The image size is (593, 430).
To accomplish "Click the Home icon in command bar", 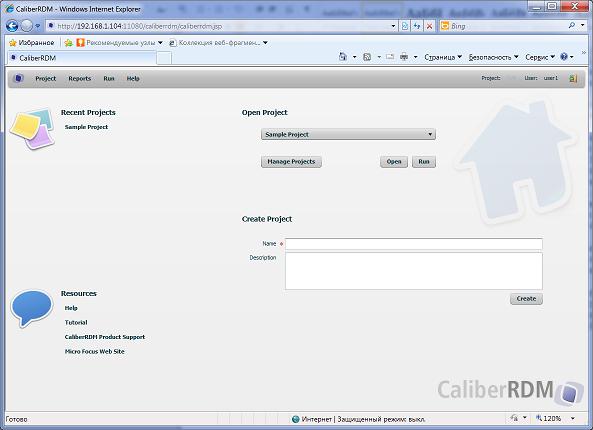I will (343, 57).
